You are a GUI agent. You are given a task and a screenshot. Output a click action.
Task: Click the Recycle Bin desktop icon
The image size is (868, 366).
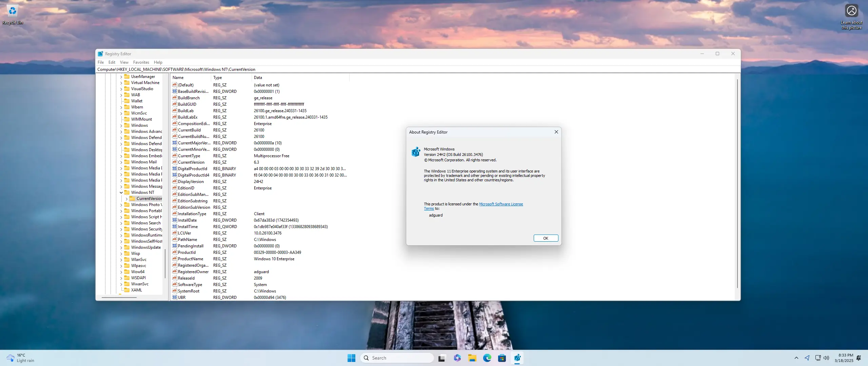pos(13,12)
